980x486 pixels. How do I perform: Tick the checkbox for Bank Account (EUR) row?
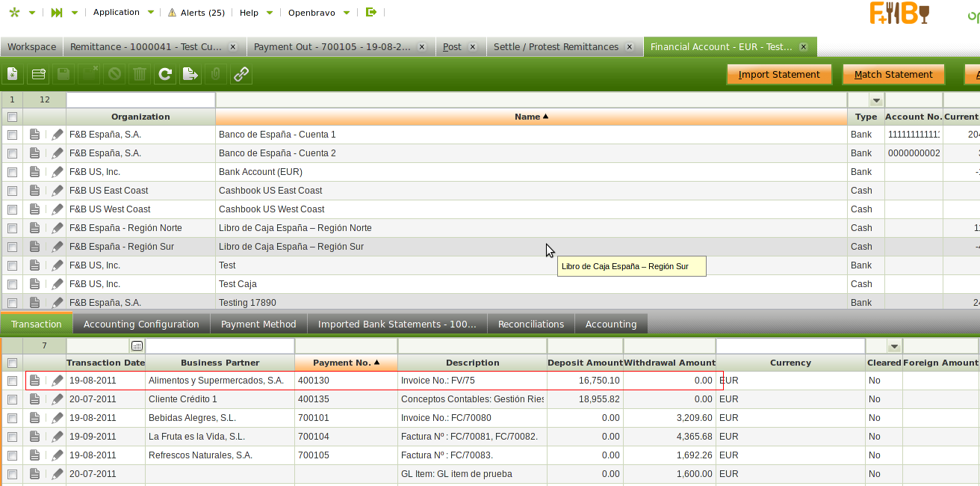pyautogui.click(x=12, y=172)
